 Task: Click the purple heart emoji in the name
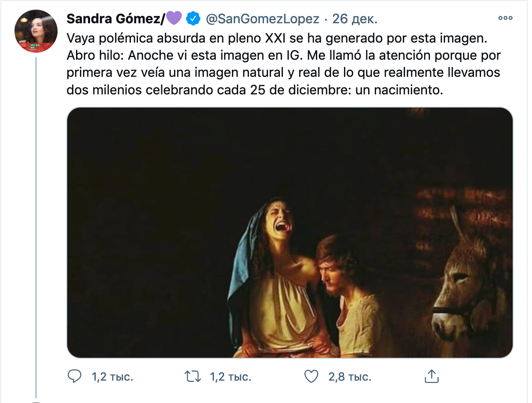(174, 19)
